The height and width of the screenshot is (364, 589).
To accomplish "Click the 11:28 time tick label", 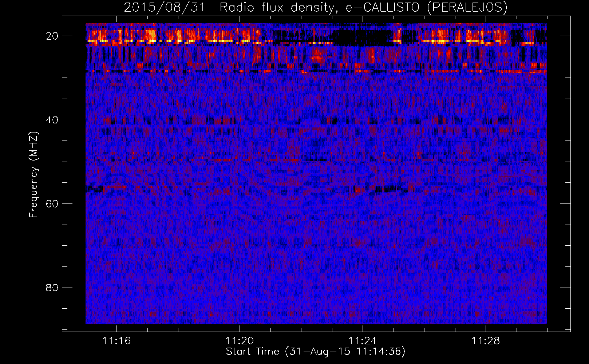I will (486, 341).
